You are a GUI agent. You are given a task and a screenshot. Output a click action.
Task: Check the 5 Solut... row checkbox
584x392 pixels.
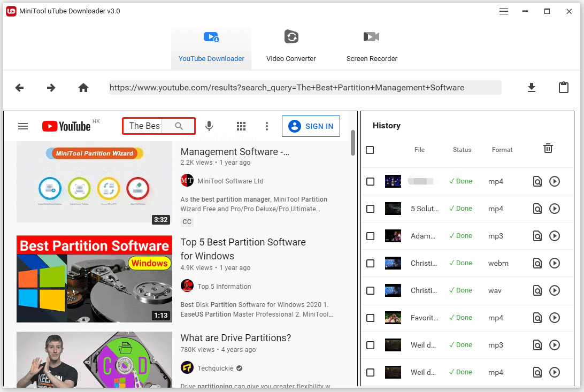[370, 209]
